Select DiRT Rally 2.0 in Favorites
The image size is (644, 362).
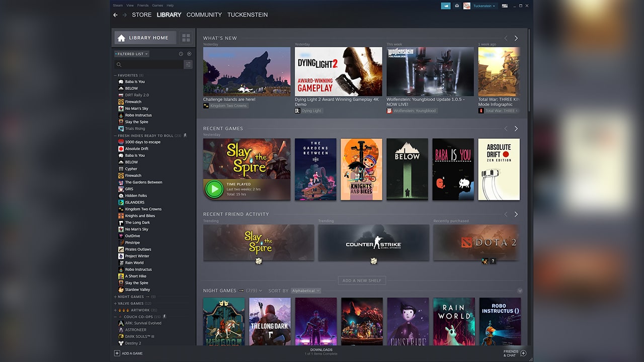pos(137,95)
